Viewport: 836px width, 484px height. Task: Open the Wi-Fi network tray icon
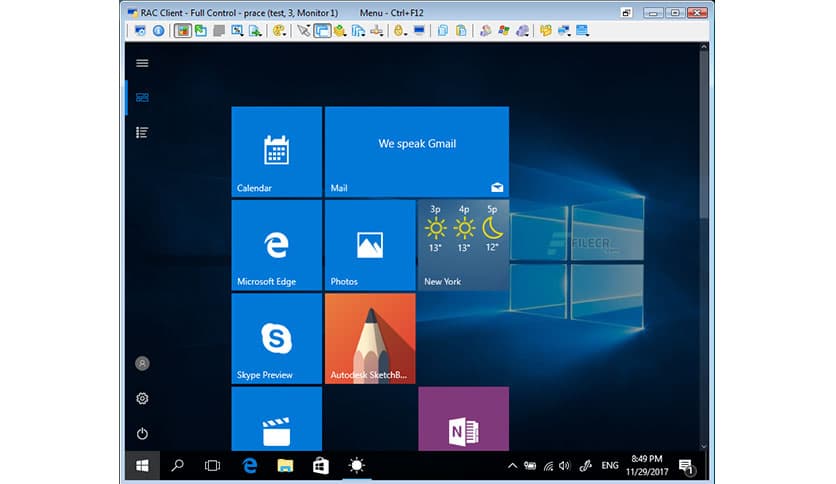click(548, 466)
